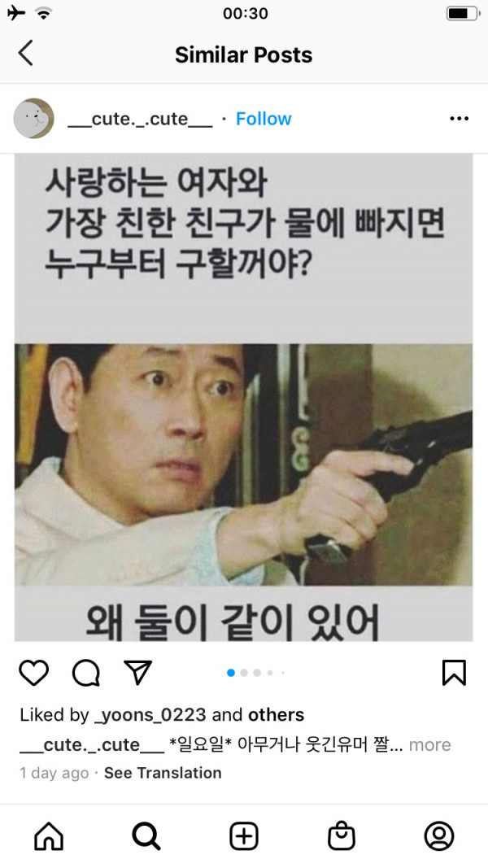Tap the back arrow in header

pyautogui.click(x=25, y=53)
